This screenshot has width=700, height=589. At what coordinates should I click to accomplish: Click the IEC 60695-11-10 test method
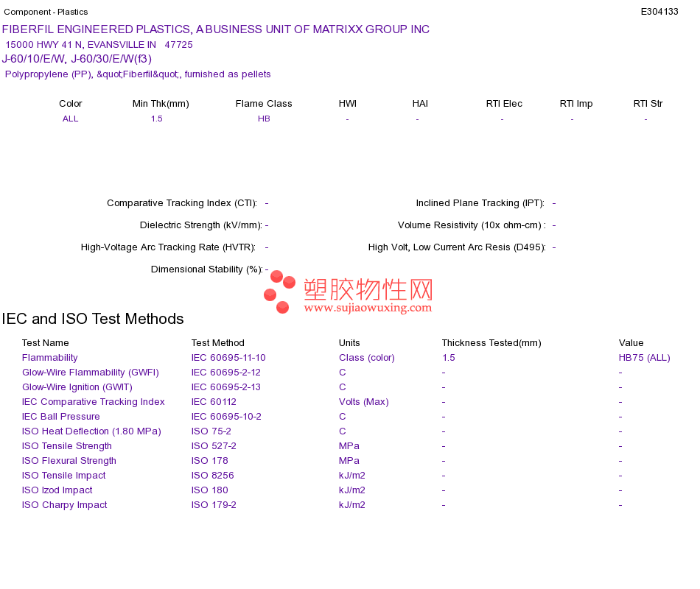pyautogui.click(x=228, y=358)
